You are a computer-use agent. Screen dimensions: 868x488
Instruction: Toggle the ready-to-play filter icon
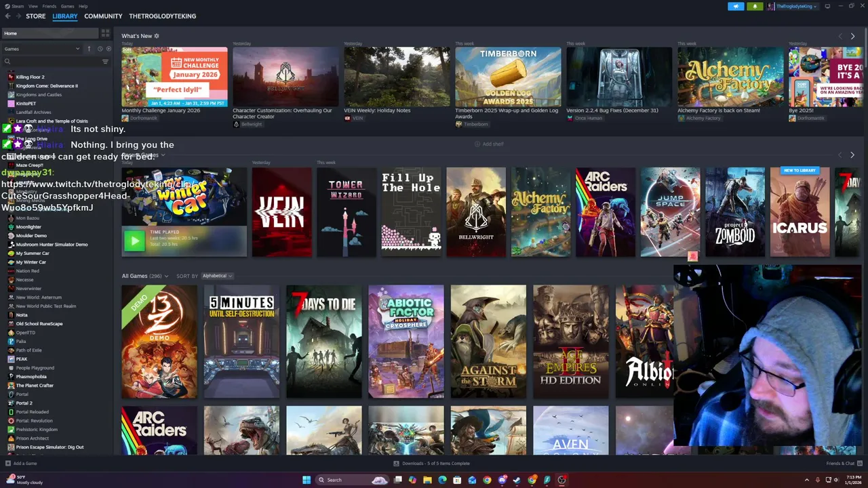point(108,49)
